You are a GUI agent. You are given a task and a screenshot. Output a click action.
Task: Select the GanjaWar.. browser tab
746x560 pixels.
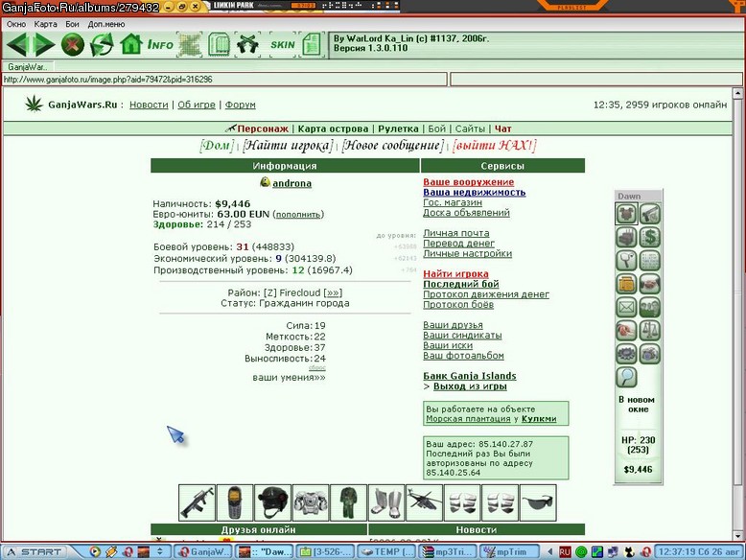(x=28, y=67)
